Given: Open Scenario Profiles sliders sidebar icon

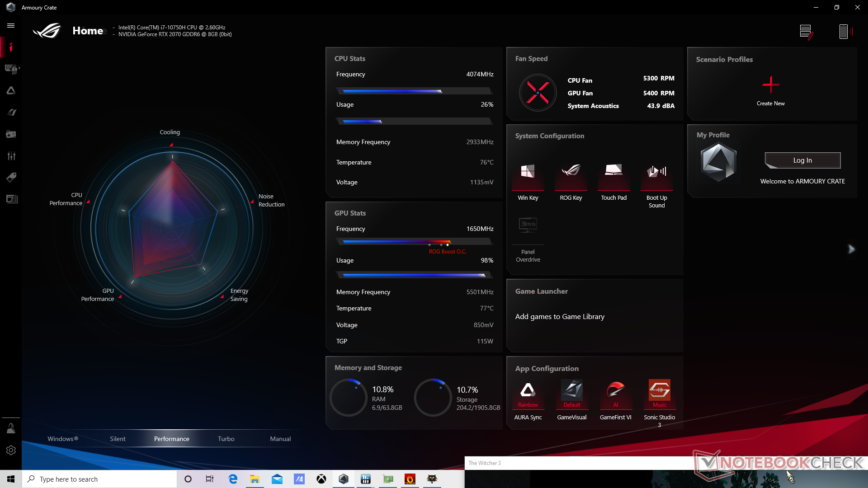Looking at the screenshot, I should point(11,156).
